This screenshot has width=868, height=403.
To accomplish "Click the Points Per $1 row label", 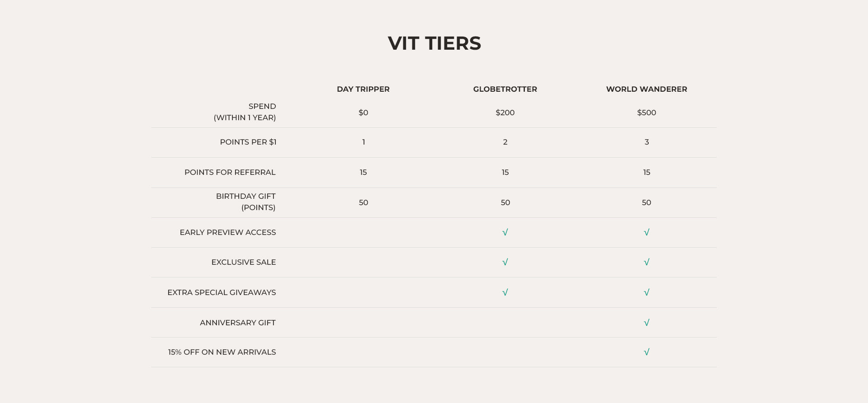I will 248,142.
